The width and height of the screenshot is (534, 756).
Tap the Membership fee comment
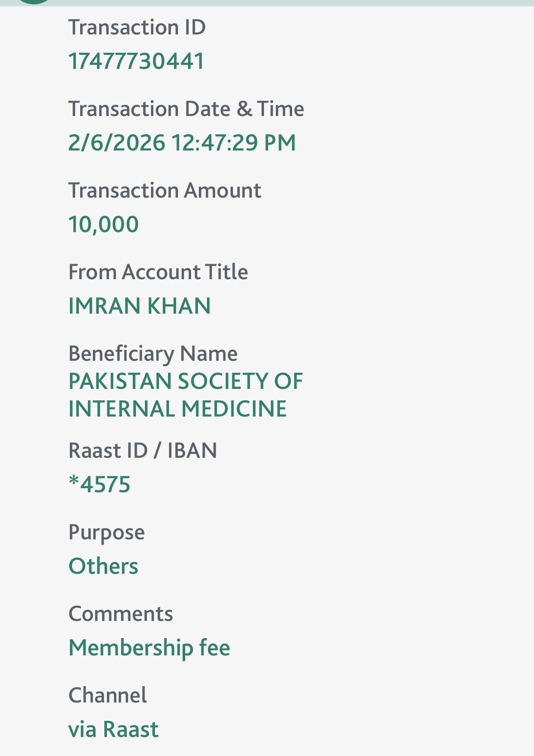click(x=149, y=648)
